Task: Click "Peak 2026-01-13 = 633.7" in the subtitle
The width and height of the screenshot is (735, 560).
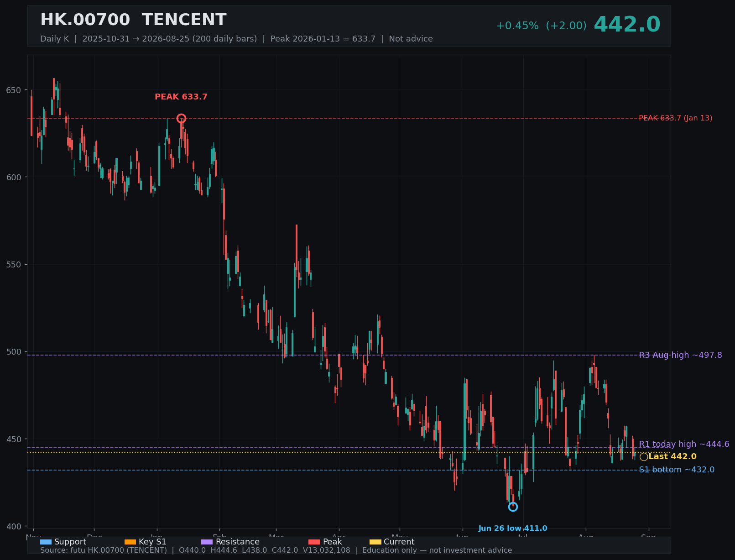Action: click(x=323, y=39)
